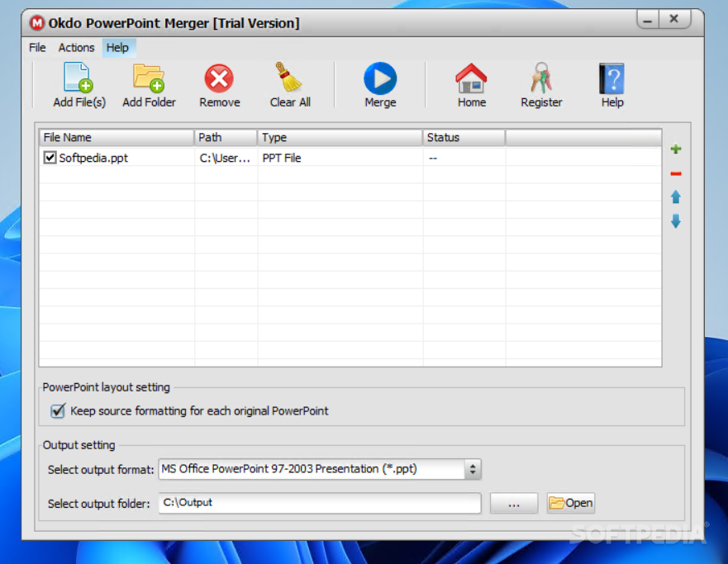Click the Type column header

[x=340, y=137]
